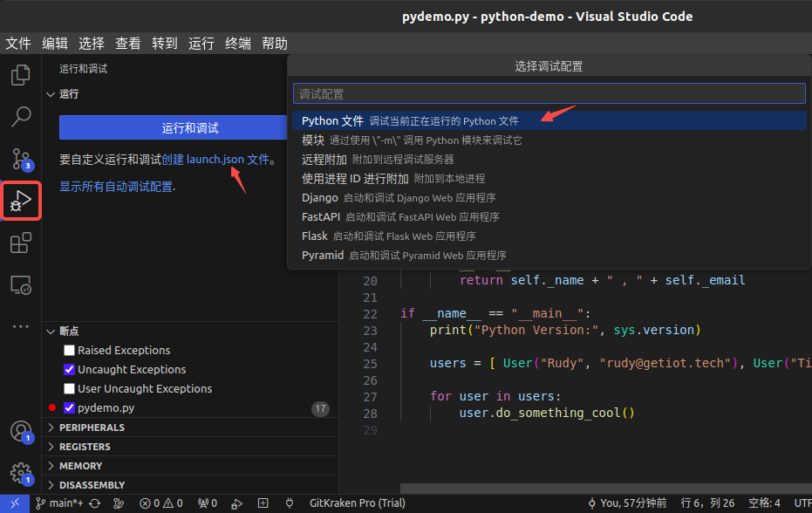Click the 创建 launch.json 文件 link
Image resolution: width=812 pixels, height=513 pixels.
pyautogui.click(x=215, y=160)
